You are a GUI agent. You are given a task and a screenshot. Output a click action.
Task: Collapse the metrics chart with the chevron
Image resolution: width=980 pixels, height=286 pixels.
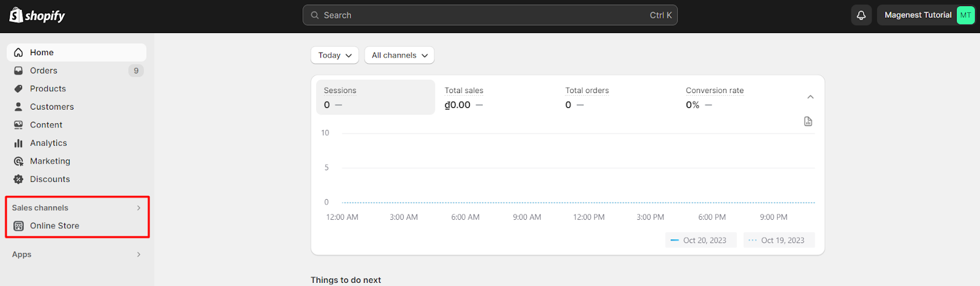pyautogui.click(x=810, y=97)
